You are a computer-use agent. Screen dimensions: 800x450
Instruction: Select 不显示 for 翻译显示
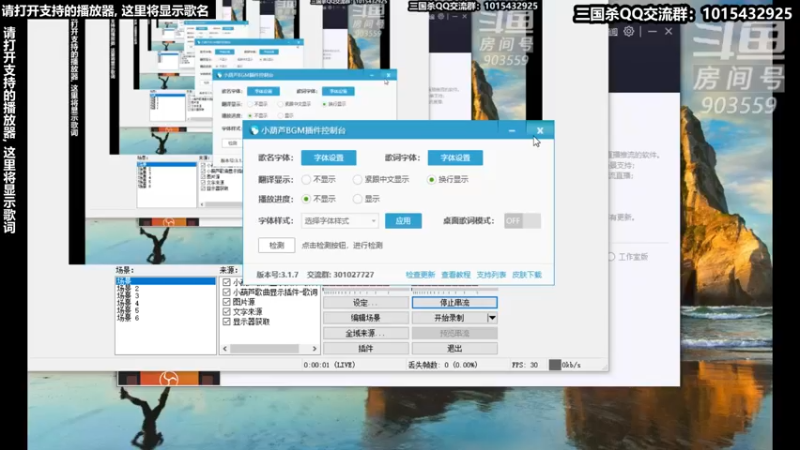point(306,180)
